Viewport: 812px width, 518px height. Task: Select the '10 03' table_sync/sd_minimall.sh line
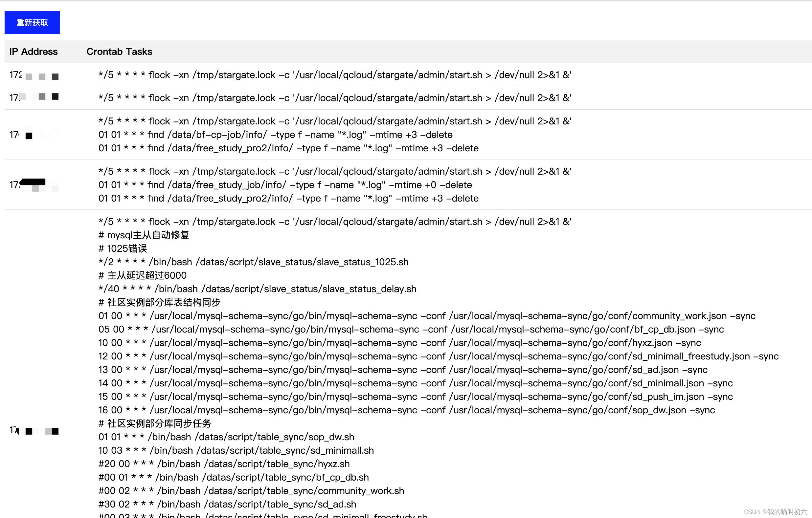point(236,451)
